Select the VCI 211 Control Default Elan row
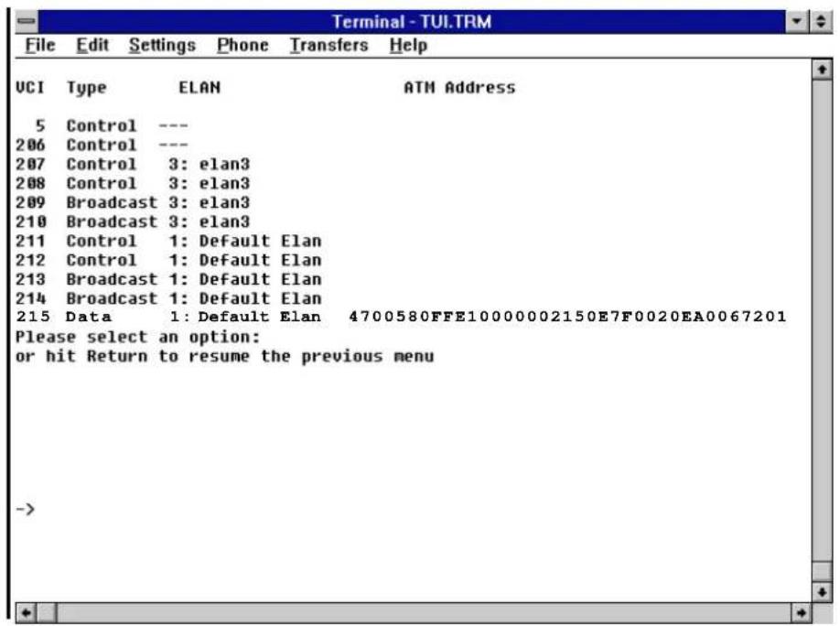 click(168, 242)
